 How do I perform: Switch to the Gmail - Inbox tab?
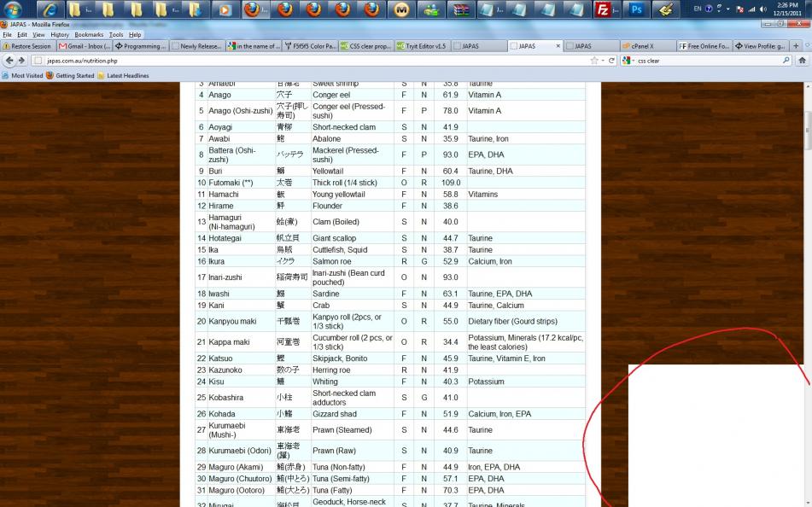84,46
